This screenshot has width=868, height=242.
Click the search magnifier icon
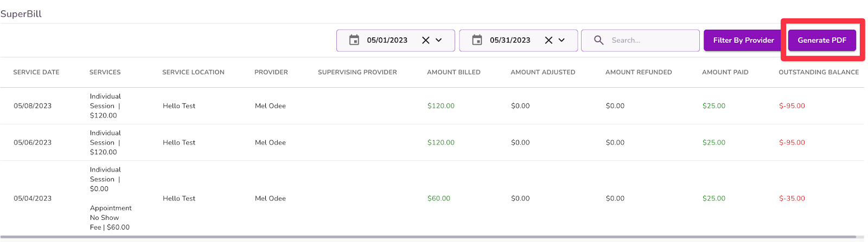(598, 40)
